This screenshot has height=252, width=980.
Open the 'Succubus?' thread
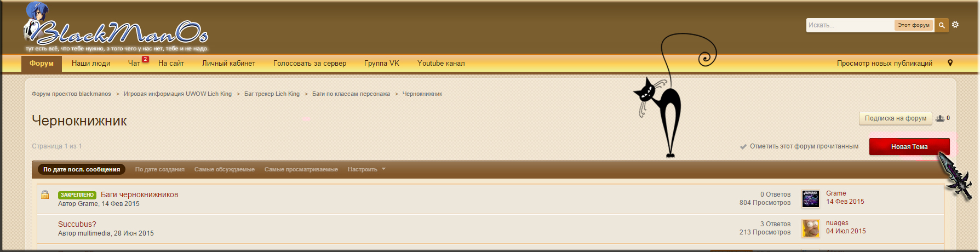tap(77, 224)
